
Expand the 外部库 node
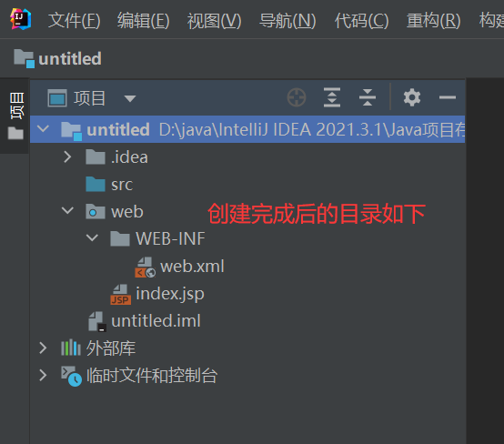(x=43, y=348)
